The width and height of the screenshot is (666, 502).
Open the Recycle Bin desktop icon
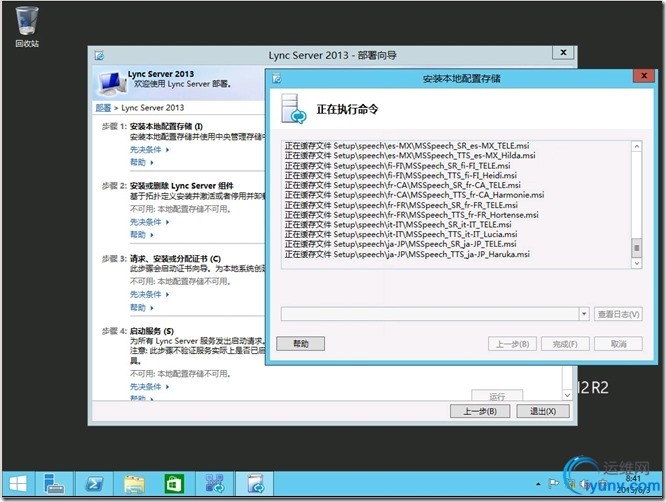click(x=27, y=26)
